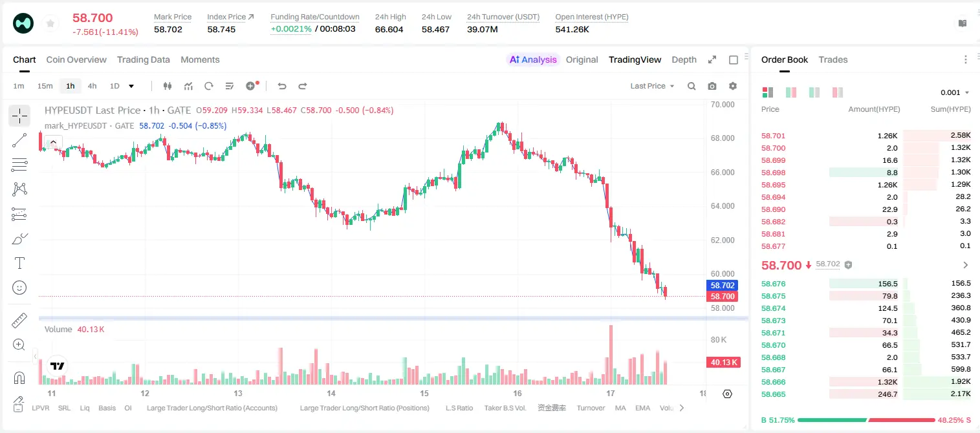This screenshot has width=980, height=433.
Task: Add HYPE to favorites with star
Action: click(x=50, y=23)
